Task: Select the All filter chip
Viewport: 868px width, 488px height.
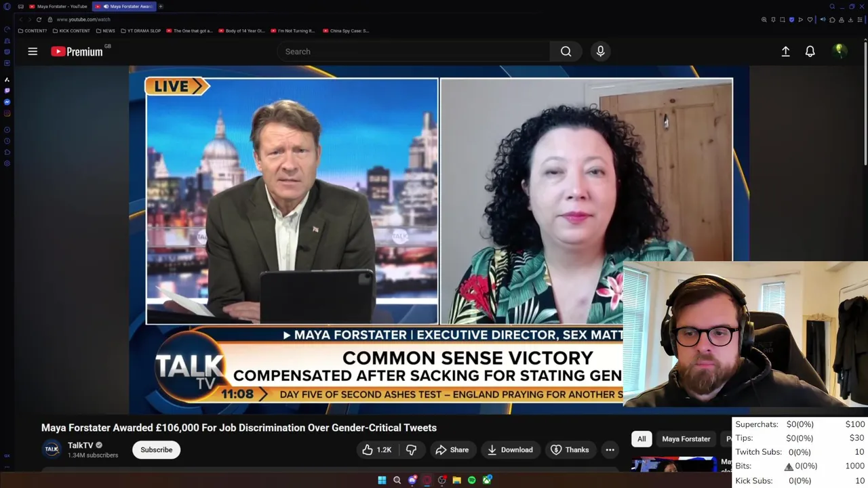Action: point(642,439)
